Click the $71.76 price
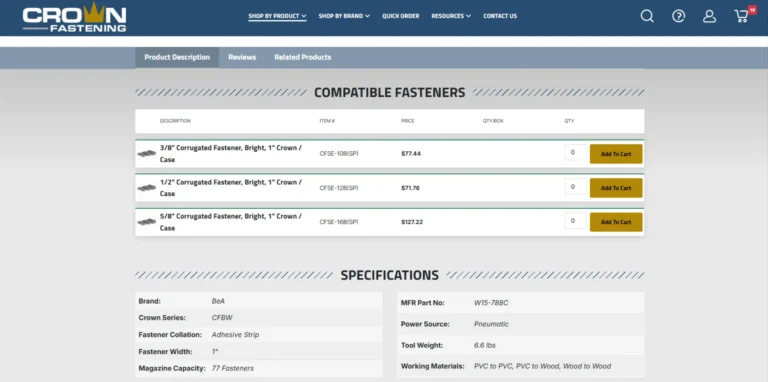The image size is (768, 382). click(410, 188)
